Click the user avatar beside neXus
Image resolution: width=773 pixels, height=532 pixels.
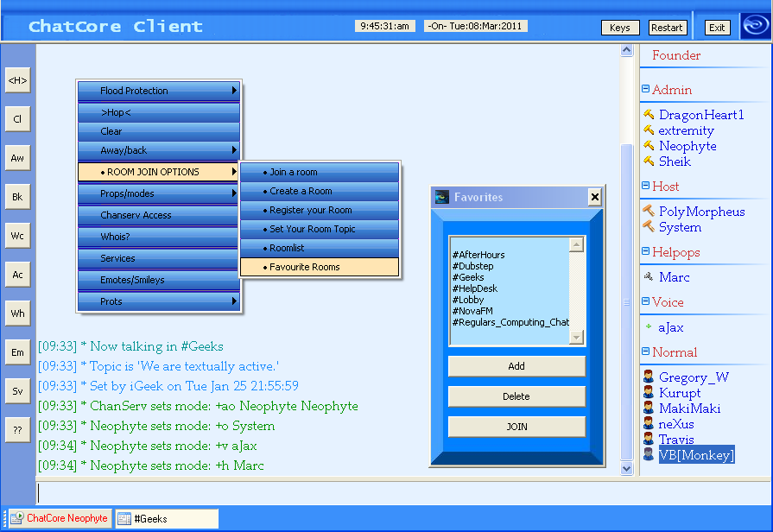[x=649, y=423]
